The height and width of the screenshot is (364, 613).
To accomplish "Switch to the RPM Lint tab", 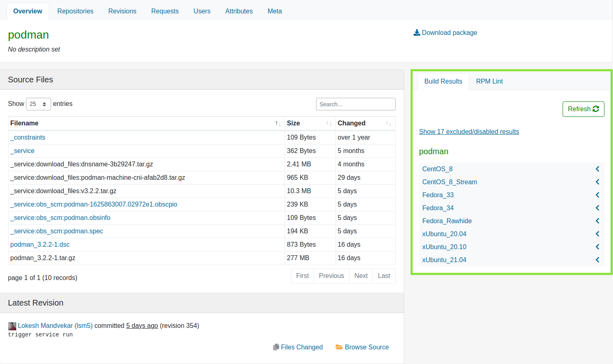I will 489,81.
